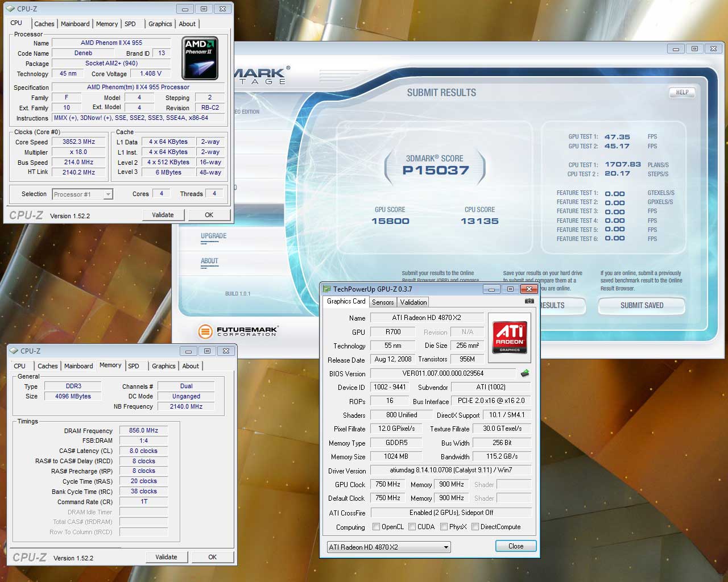The height and width of the screenshot is (582, 728).
Task: Select SPD tab in bottom CPU-Z window
Action: (134, 366)
